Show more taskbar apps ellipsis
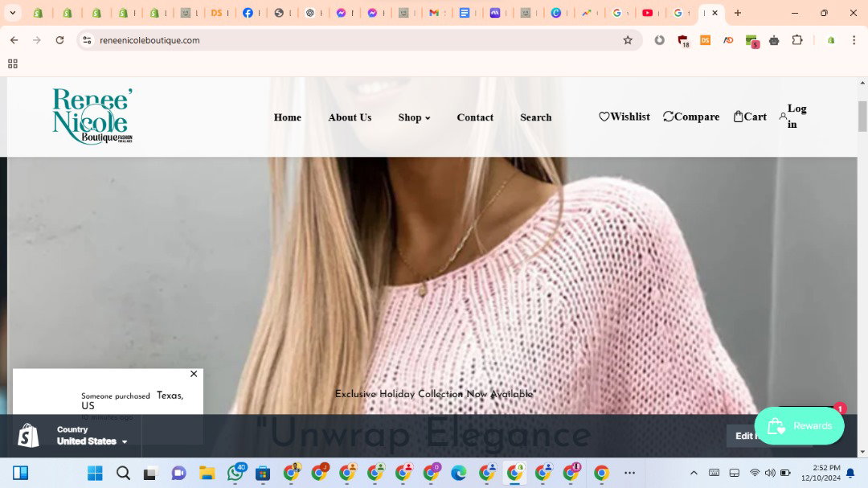This screenshot has width=868, height=488. coord(629,473)
